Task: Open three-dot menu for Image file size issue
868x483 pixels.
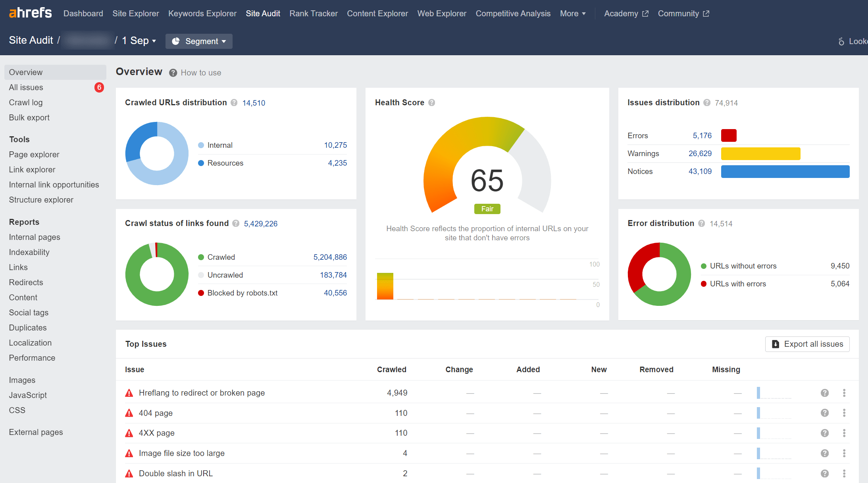Action: [x=844, y=453]
